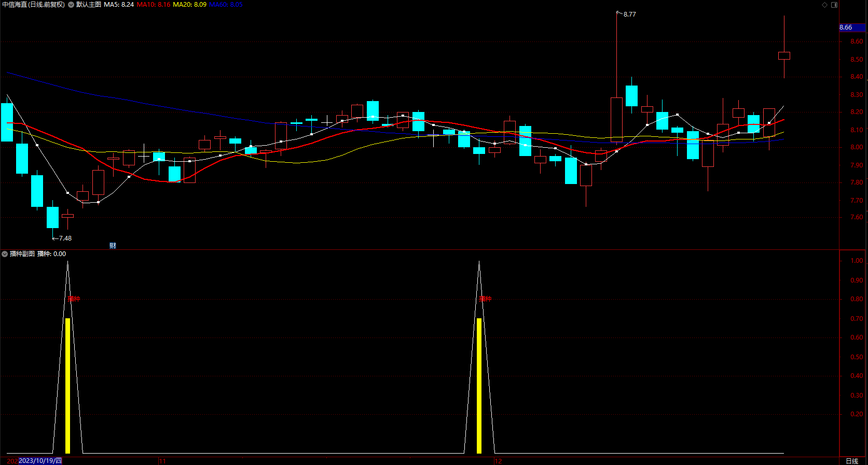This screenshot has width=868, height=465.
Task: Click the MA20: 8.09 legend label
Action: [189, 5]
